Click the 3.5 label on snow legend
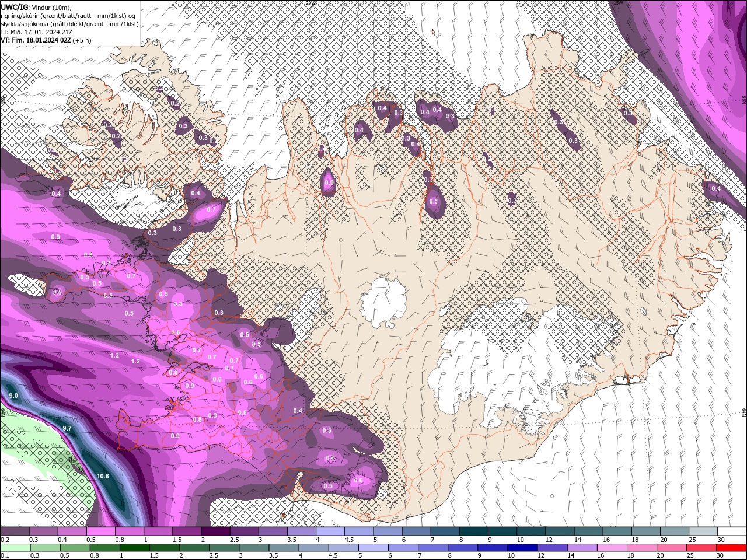 [292, 540]
